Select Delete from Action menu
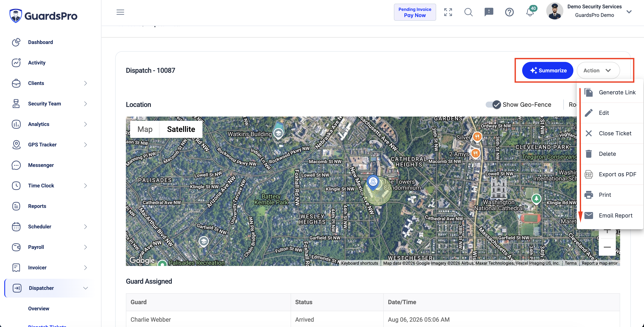Screen dimensions: 644x327 pos(610,154)
